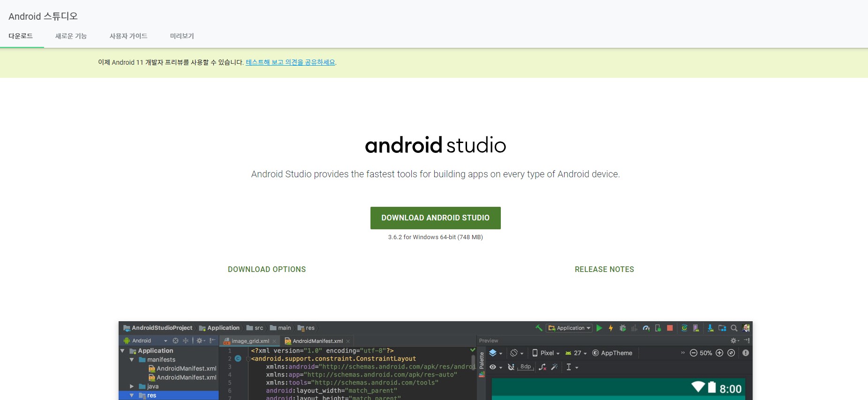868x400 pixels.
Task: Click the warnings exclamation icon in Preview
Action: [746, 353]
